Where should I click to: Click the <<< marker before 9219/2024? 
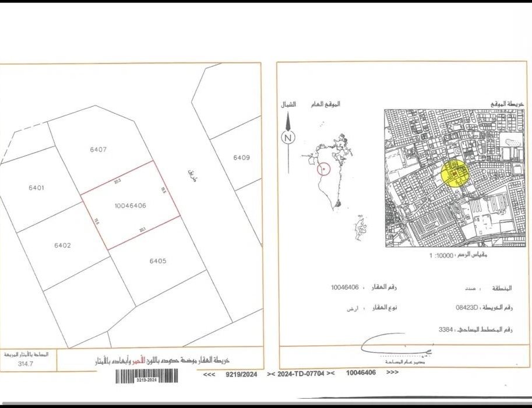(x=209, y=374)
